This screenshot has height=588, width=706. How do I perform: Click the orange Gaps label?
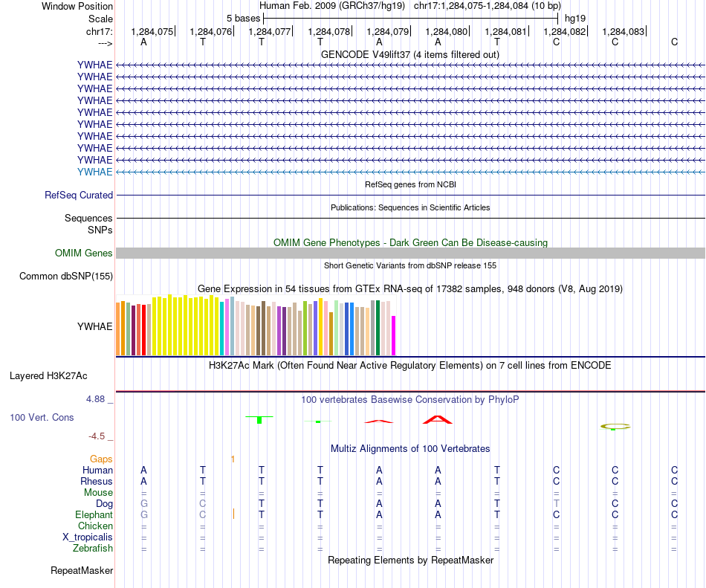click(101, 459)
